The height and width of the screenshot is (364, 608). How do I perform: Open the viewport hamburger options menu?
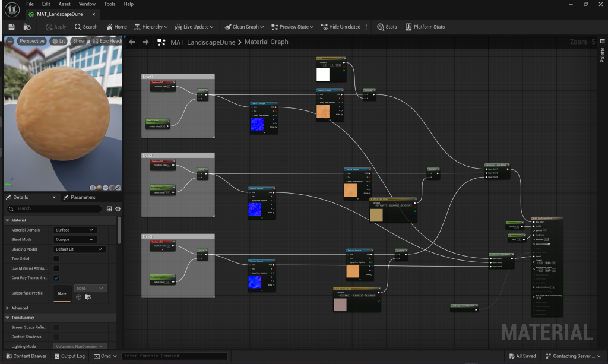10,41
